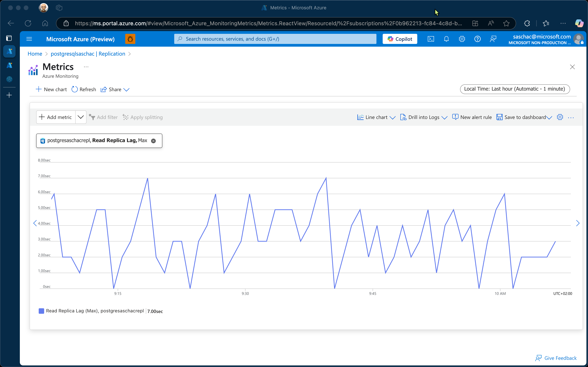The width and height of the screenshot is (588, 367).
Task: Pan chart to earlier time
Action: (x=35, y=223)
